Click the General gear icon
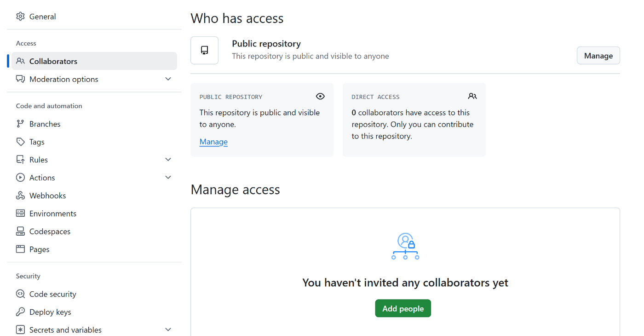 coord(20,17)
